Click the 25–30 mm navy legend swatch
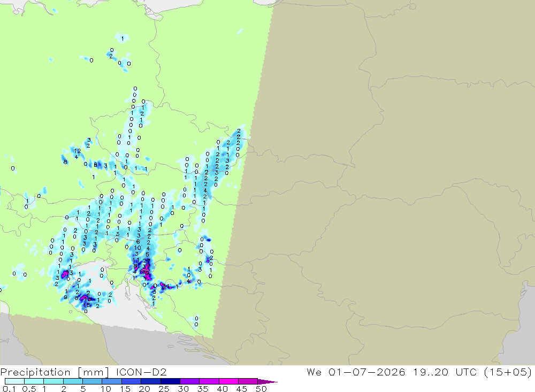 click(170, 381)
